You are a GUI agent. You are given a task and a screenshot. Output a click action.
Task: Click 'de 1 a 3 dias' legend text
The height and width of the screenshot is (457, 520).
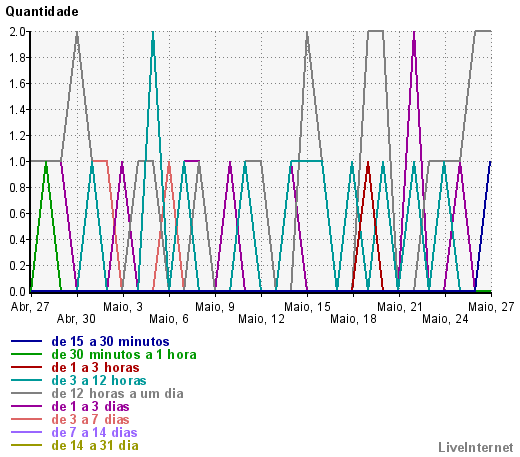tap(90, 407)
